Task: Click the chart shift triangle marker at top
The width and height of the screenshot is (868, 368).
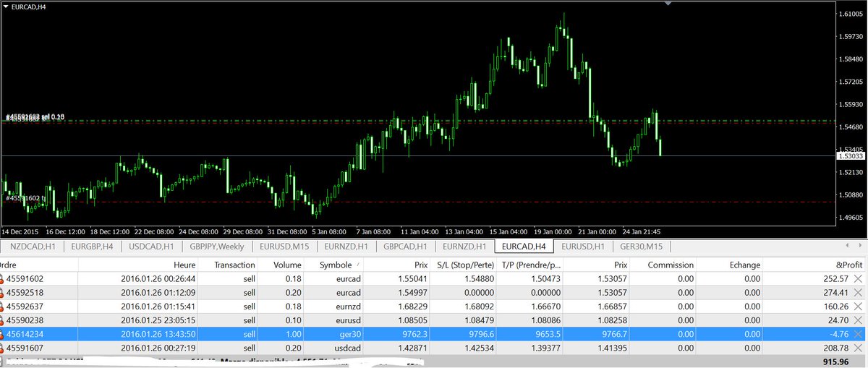Action: pos(669,4)
